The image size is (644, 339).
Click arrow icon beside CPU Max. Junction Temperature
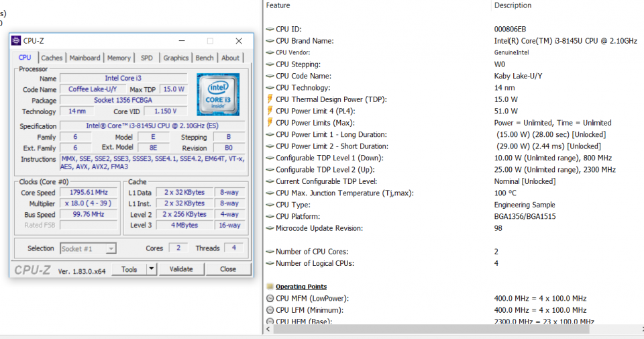(270, 193)
